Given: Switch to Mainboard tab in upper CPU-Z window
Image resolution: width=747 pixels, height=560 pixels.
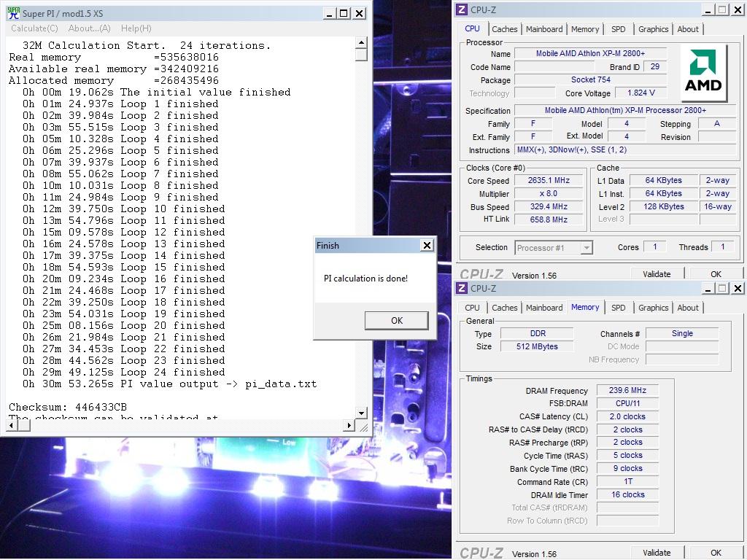Looking at the screenshot, I should tap(544, 29).
